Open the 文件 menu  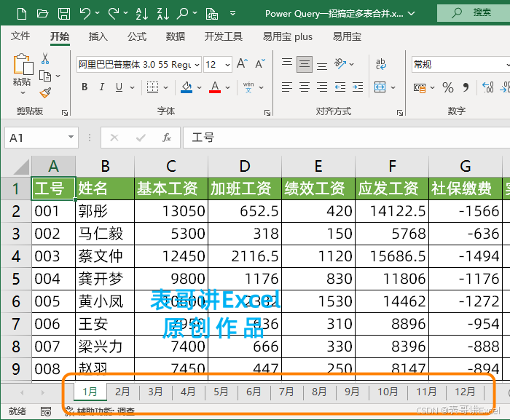pyautogui.click(x=20, y=36)
